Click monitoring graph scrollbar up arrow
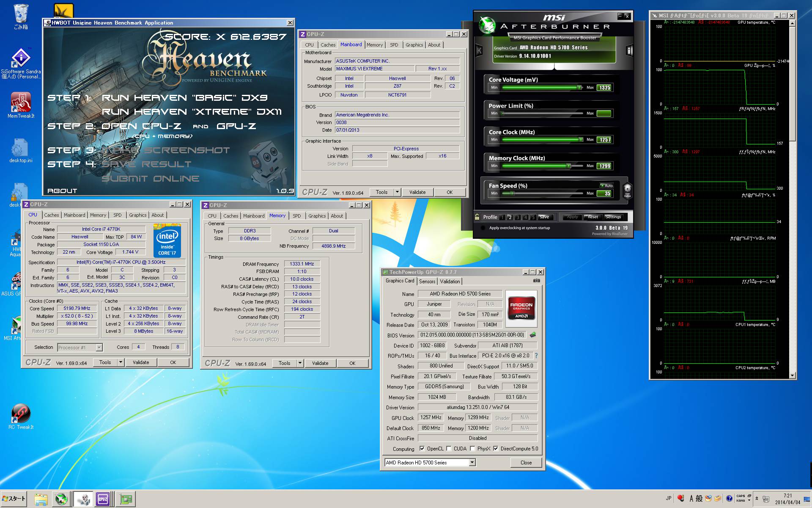Viewport: 812px width, 508px height. coord(792,24)
